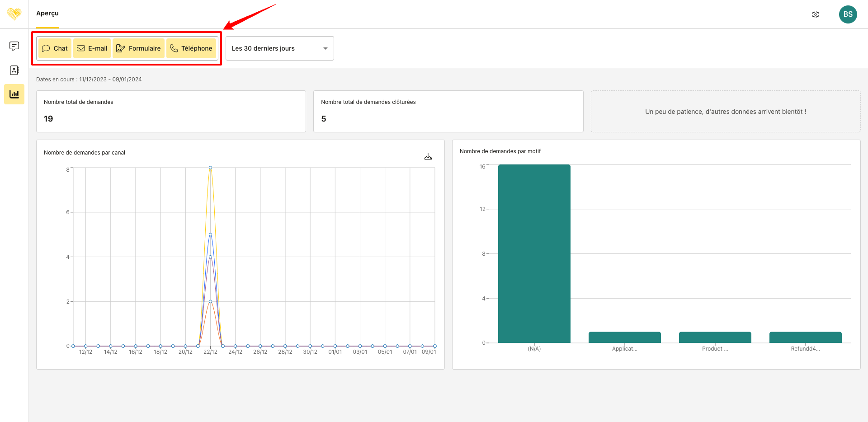
Task: Click the closed requests card showing 5
Action: point(448,111)
